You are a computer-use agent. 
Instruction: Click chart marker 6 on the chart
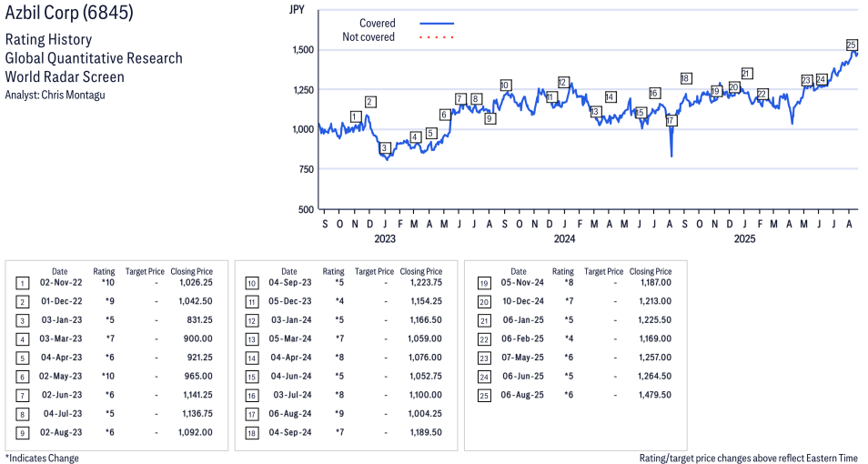coord(444,115)
